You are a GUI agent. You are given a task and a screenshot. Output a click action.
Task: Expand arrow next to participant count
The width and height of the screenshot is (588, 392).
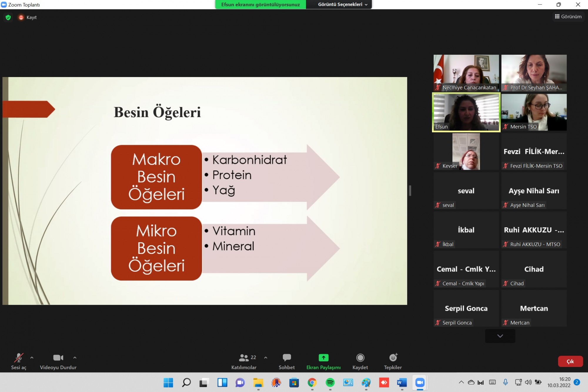265,358
